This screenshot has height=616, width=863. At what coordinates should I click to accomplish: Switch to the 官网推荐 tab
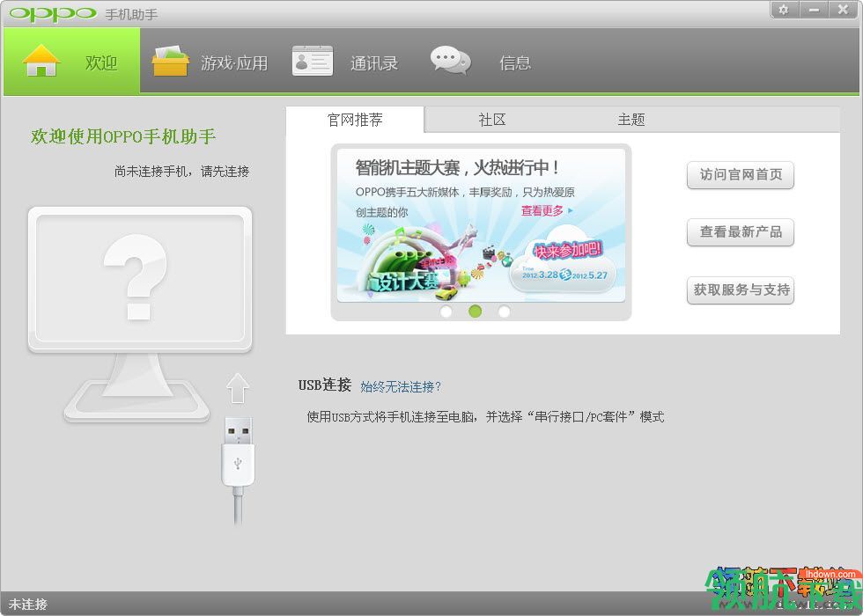355,120
